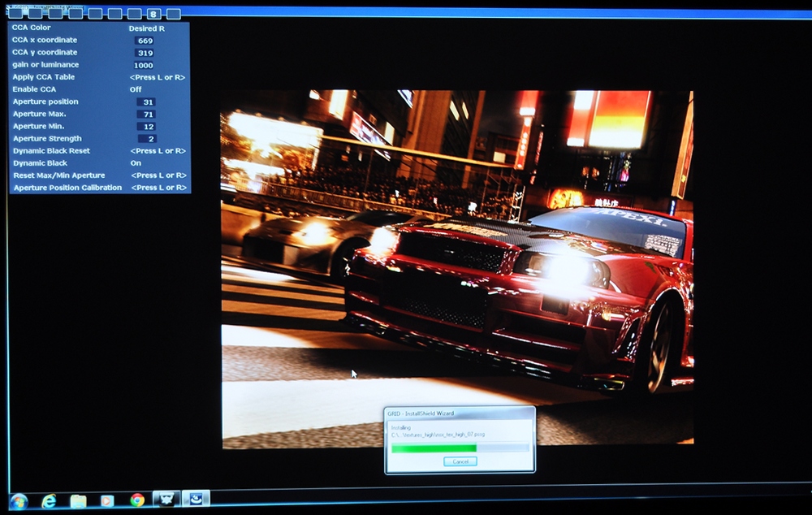Cancel the GRID installation
The image size is (812, 515).
point(460,461)
